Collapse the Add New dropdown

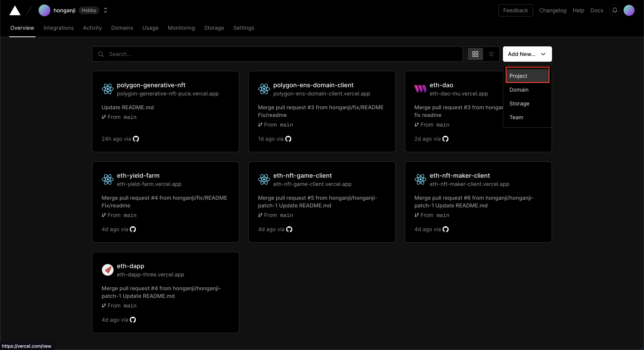coord(527,54)
